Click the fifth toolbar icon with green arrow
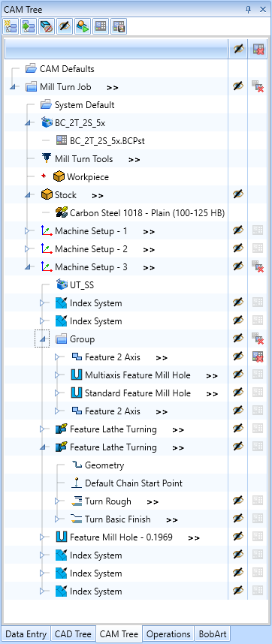 click(x=83, y=26)
